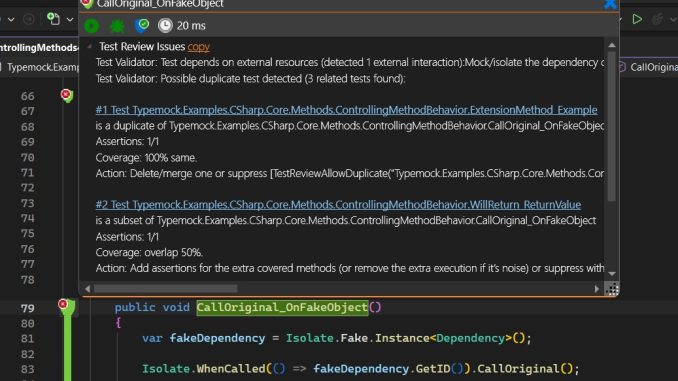
Task: Click line number 79 in the gutter
Action: [28, 308]
